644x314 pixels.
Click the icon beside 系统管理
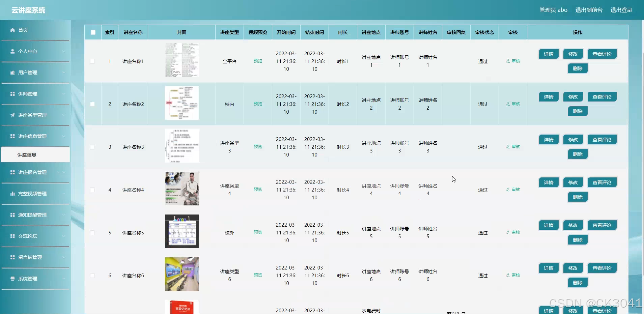pos(12,279)
